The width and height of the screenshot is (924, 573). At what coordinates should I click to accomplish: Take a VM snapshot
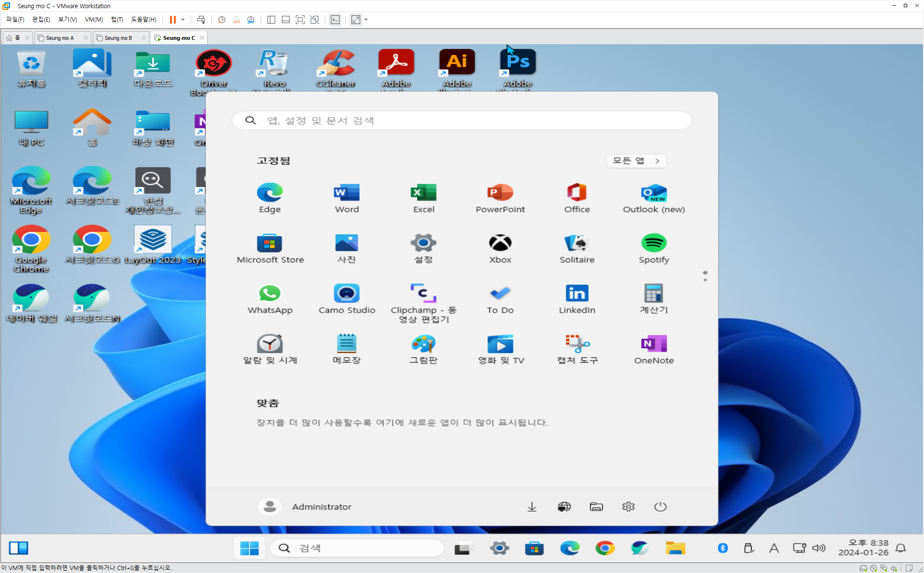[221, 20]
